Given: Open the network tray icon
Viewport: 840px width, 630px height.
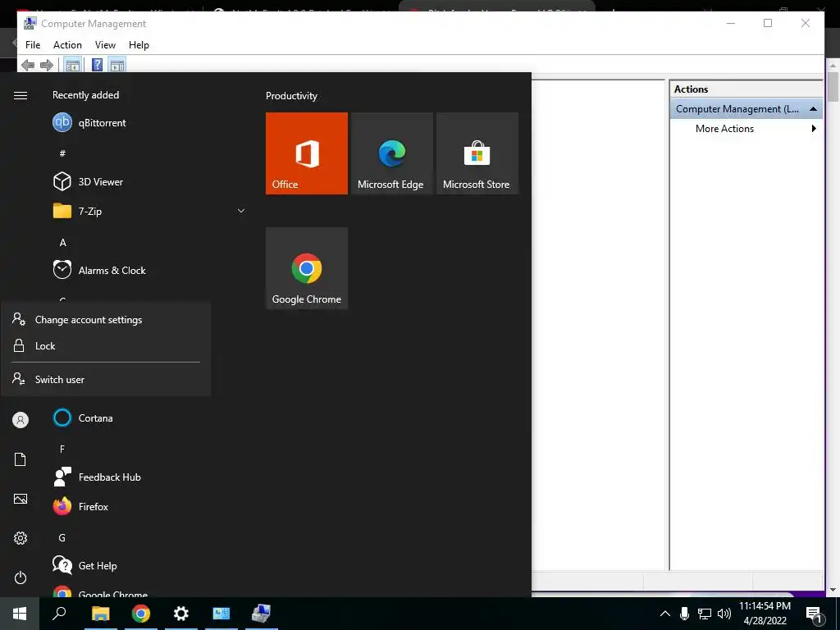Looking at the screenshot, I should click(705, 614).
